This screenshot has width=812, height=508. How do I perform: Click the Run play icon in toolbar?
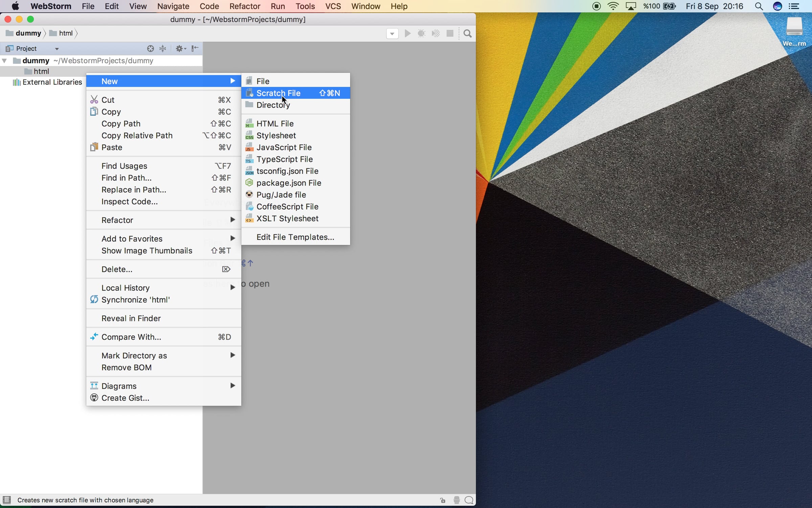tap(408, 33)
